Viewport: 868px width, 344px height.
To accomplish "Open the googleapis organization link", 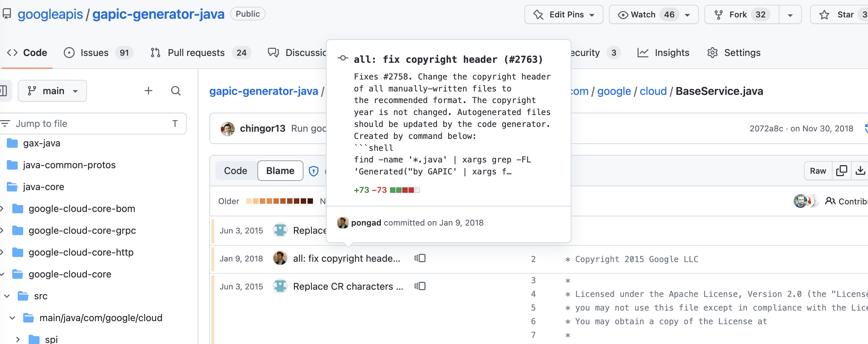I will (50, 14).
